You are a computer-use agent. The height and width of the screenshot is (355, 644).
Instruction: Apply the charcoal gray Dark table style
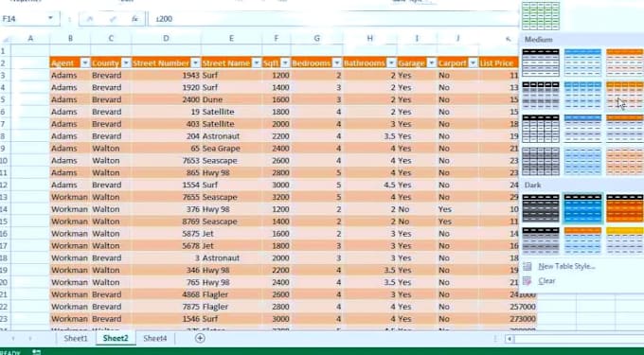541,208
